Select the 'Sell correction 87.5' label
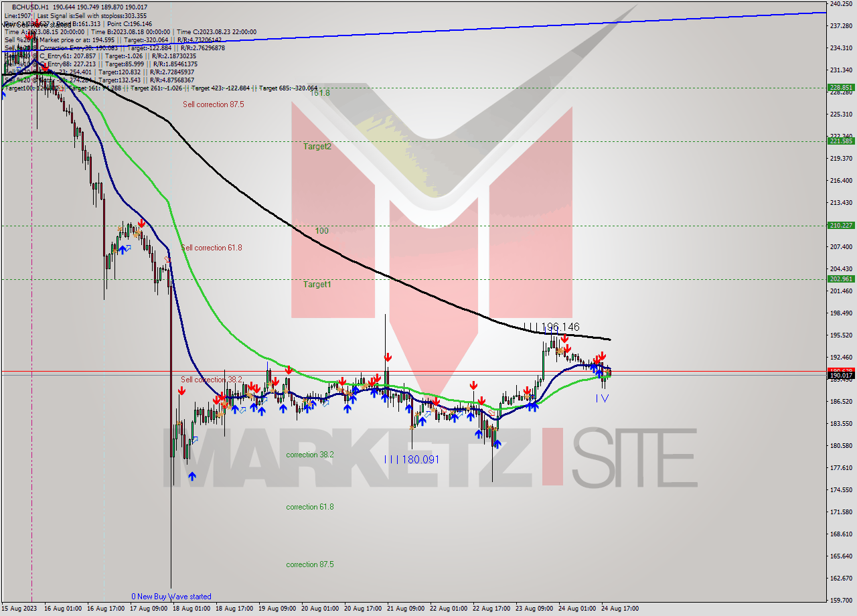 (x=214, y=104)
